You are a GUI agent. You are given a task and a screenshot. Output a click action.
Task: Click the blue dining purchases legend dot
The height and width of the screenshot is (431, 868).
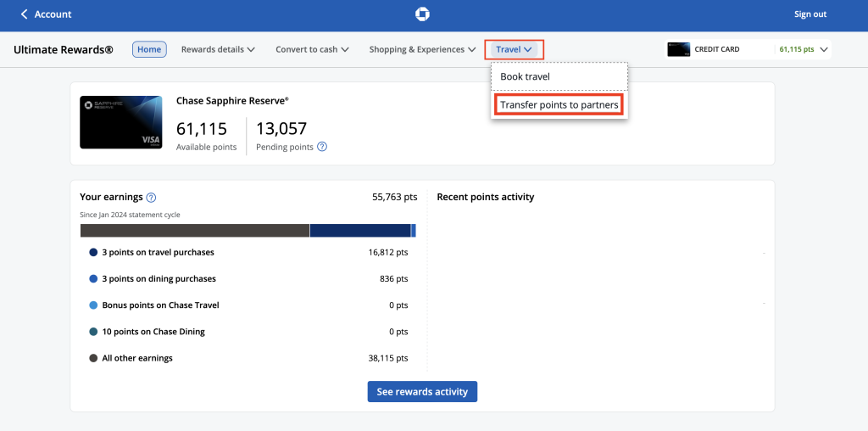[93, 278]
